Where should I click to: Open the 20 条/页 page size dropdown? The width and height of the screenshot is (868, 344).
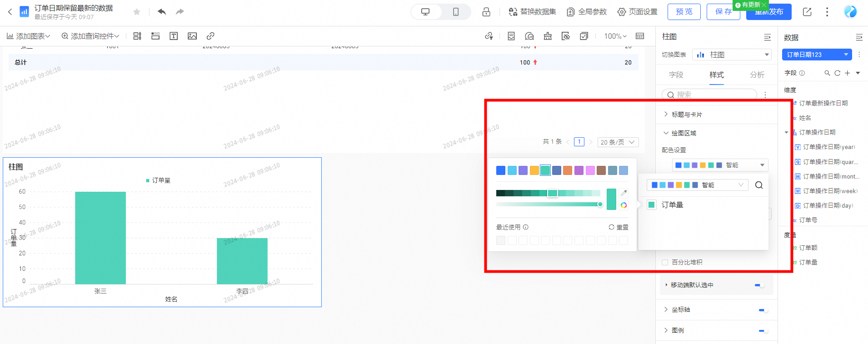click(x=618, y=142)
